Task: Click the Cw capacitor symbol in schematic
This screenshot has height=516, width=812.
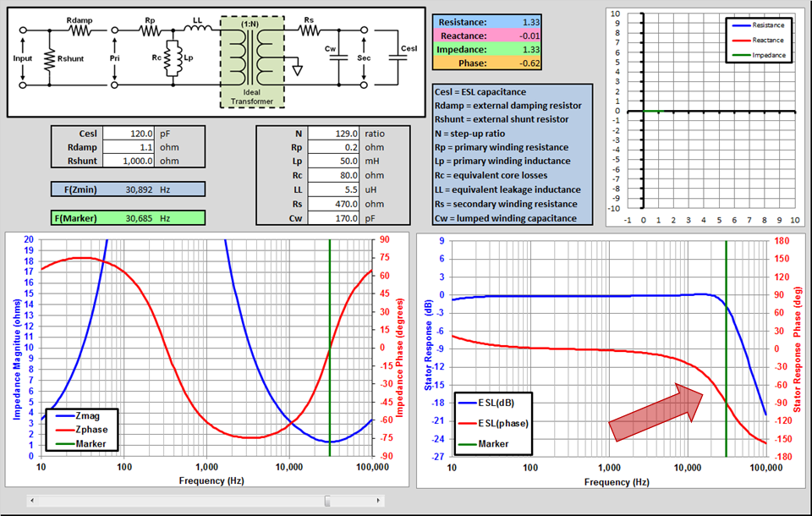Action: [338, 58]
